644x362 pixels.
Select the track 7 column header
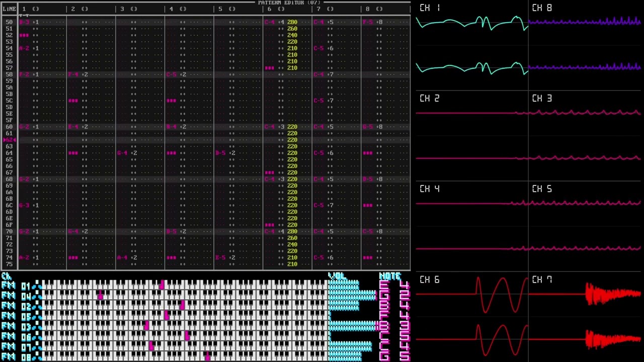336,9
